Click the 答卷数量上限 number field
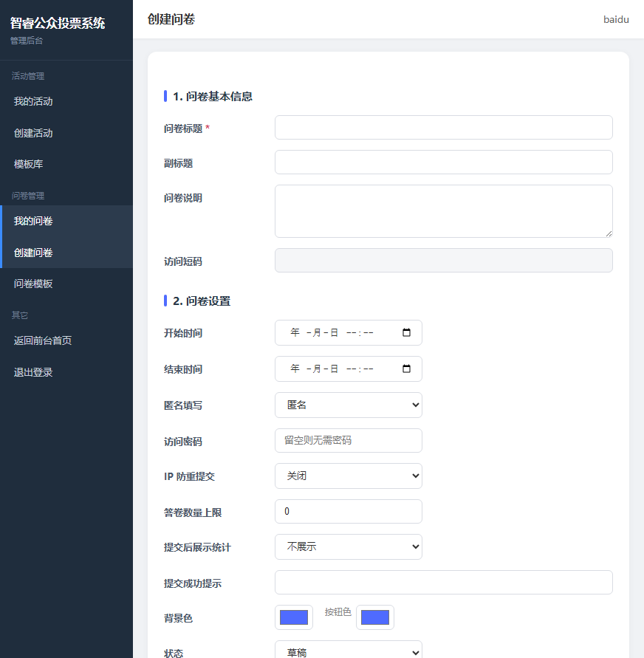 click(349, 511)
